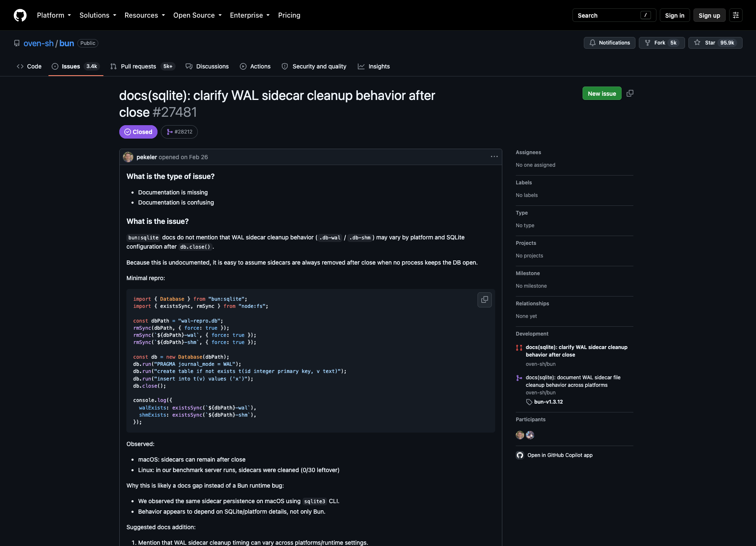Open the issue options three-dot menu
The width and height of the screenshot is (756, 546).
494,157
